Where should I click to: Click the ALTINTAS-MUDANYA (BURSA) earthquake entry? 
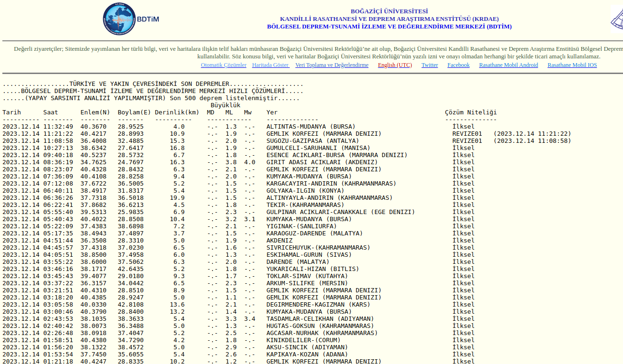[x=311, y=127]
